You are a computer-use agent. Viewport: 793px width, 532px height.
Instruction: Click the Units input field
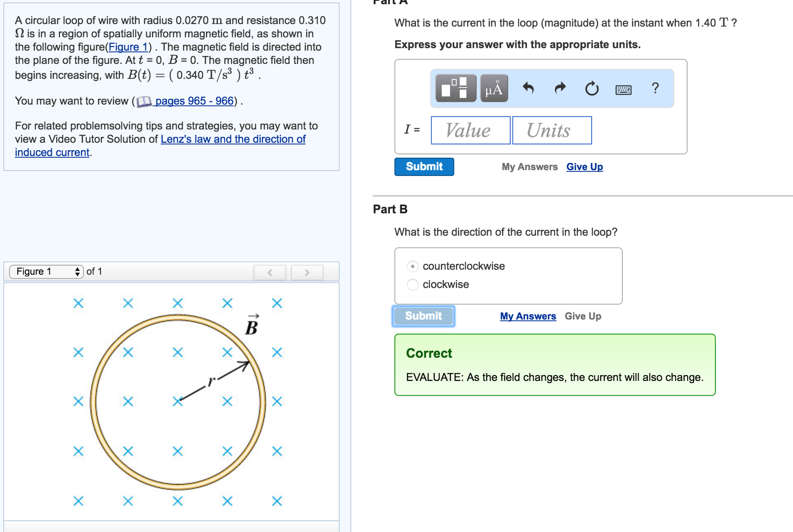coord(552,130)
